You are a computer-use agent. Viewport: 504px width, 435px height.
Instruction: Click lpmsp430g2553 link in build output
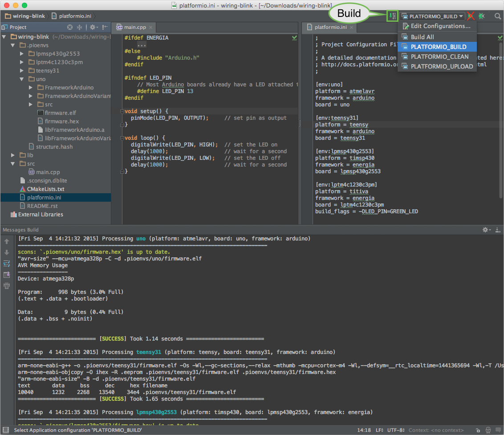click(157, 412)
